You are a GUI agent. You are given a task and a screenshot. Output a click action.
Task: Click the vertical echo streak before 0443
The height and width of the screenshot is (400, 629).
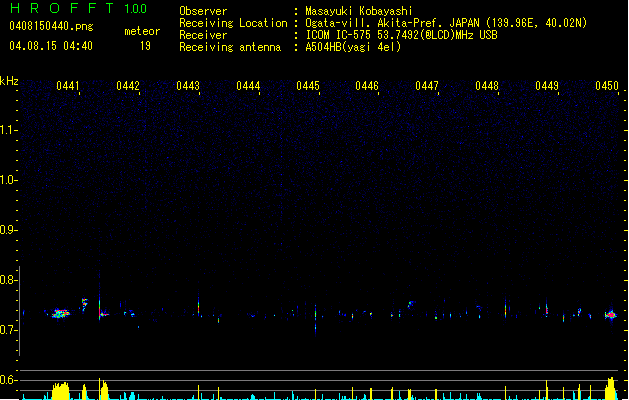(x=198, y=307)
